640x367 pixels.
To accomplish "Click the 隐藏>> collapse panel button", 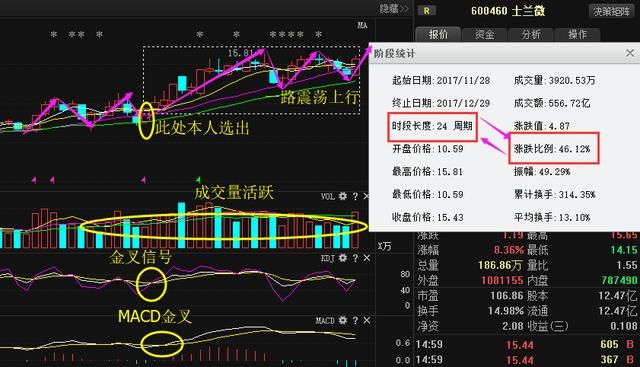I will click(x=394, y=9).
